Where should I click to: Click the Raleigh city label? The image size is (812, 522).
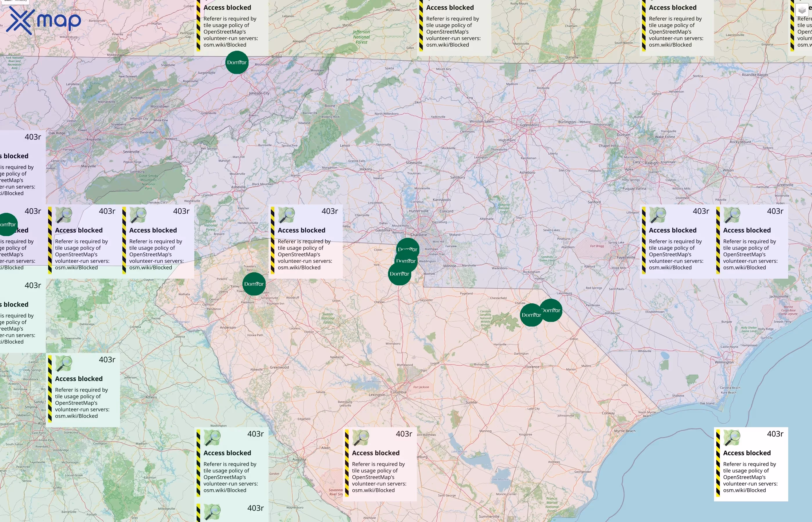[651, 163]
